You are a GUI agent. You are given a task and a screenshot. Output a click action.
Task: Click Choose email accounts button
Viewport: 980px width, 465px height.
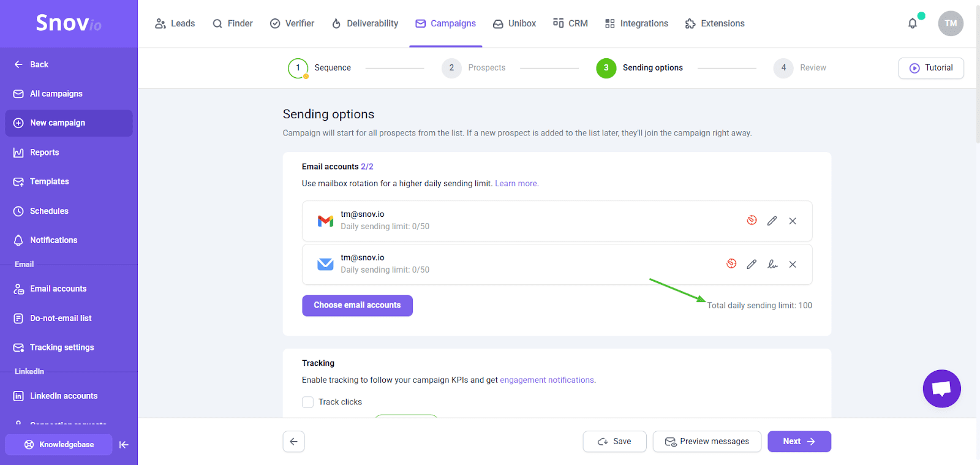click(x=357, y=306)
